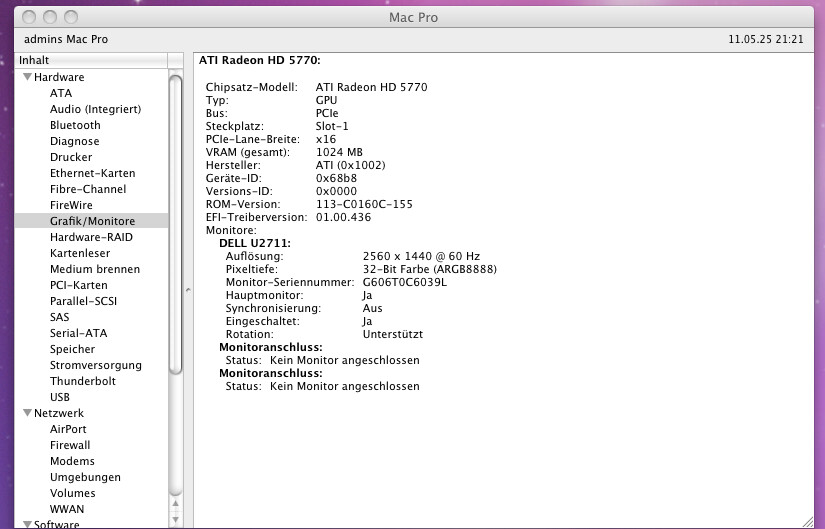
Task: Select Diagnose in the sidebar
Action: [x=74, y=141]
